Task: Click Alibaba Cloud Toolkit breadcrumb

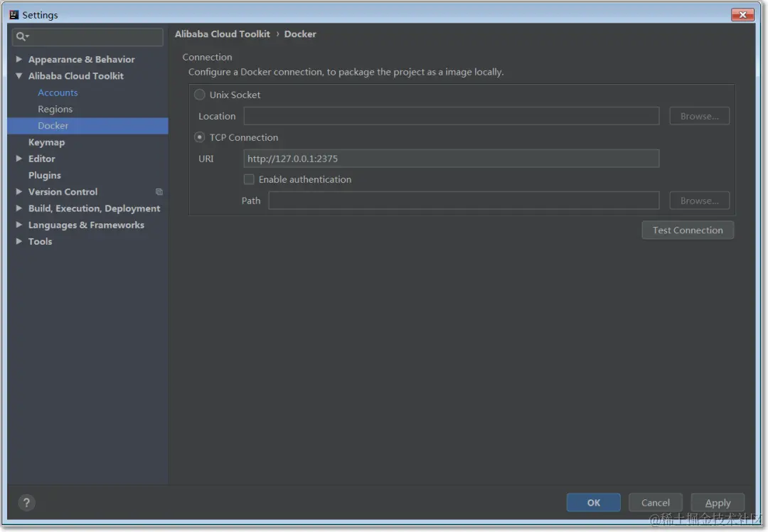Action: pyautogui.click(x=223, y=34)
